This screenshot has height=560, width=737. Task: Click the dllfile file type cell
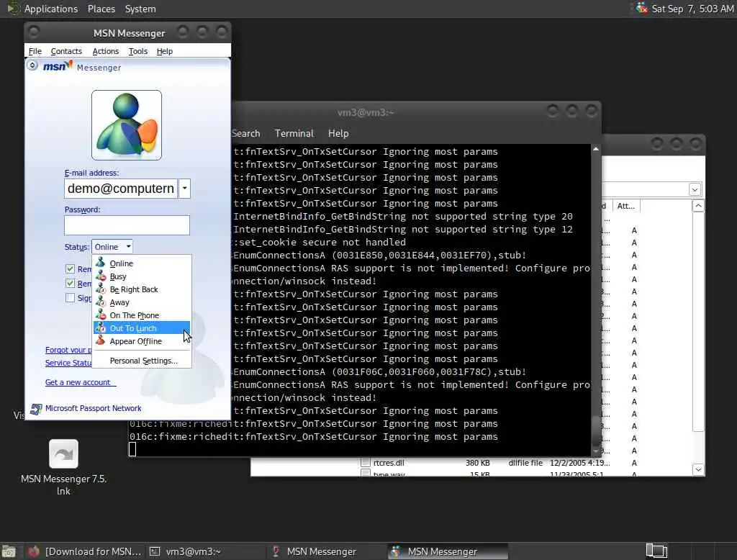point(525,463)
